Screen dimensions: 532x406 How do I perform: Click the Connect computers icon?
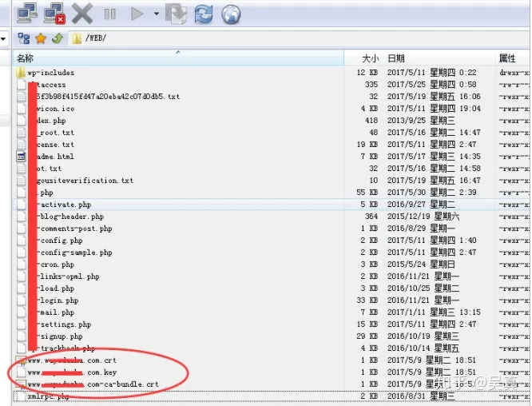coord(27,13)
